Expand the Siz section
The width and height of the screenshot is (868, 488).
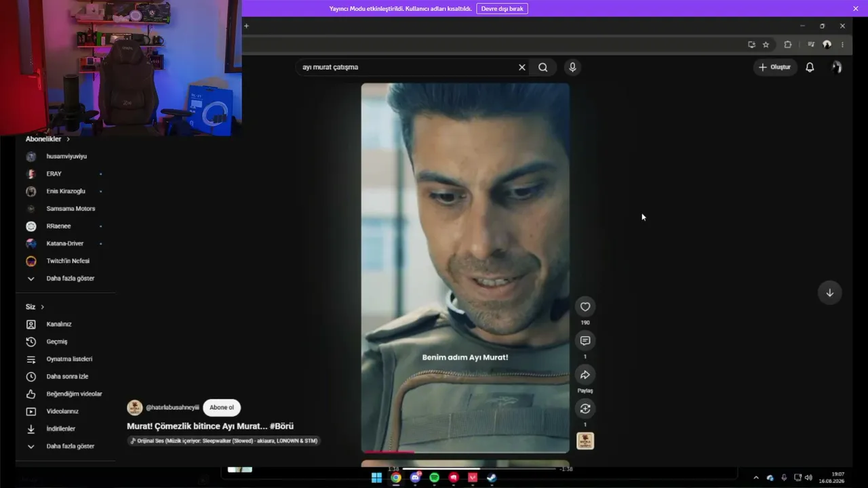tap(35, 307)
